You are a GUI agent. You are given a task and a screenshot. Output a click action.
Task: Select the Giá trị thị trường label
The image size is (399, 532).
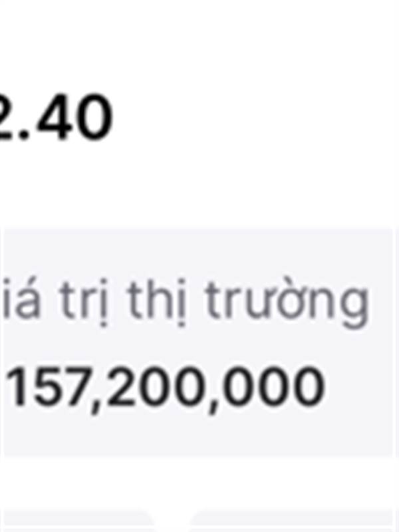185,303
